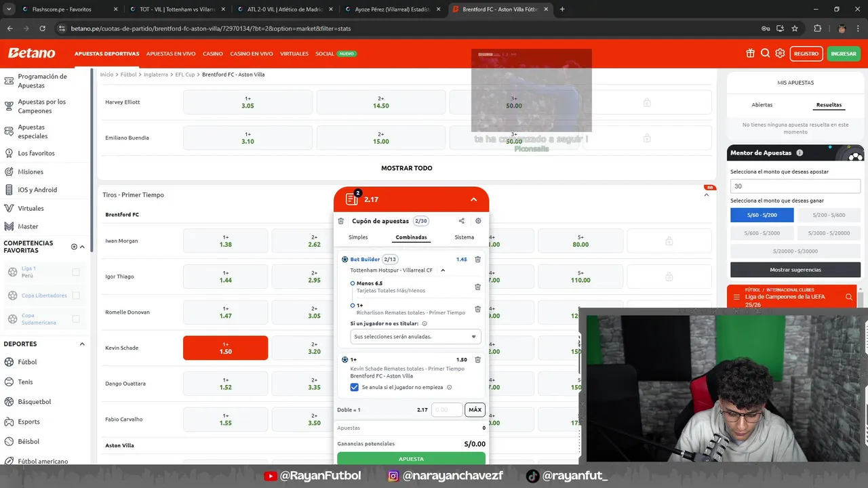Screen dimensions: 868x488
Task: Select Fabio Carvalho 1+ odds 1.55
Action: tap(225, 420)
